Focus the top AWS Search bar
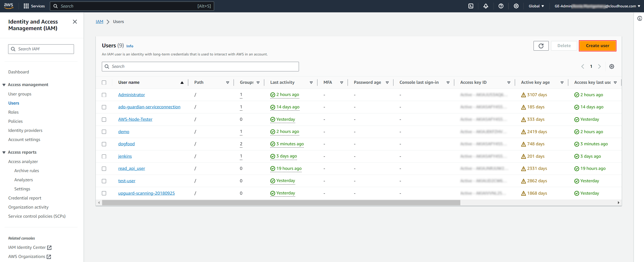The height and width of the screenshot is (262, 644). [132, 6]
